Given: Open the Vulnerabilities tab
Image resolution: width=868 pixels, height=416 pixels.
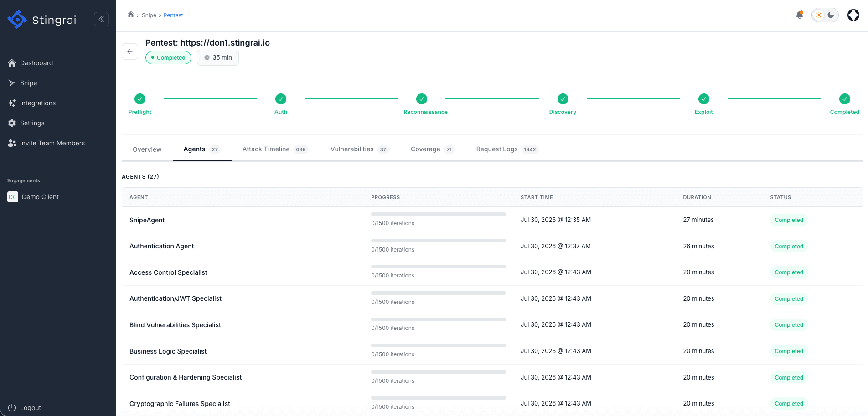Looking at the screenshot, I should (x=359, y=149).
